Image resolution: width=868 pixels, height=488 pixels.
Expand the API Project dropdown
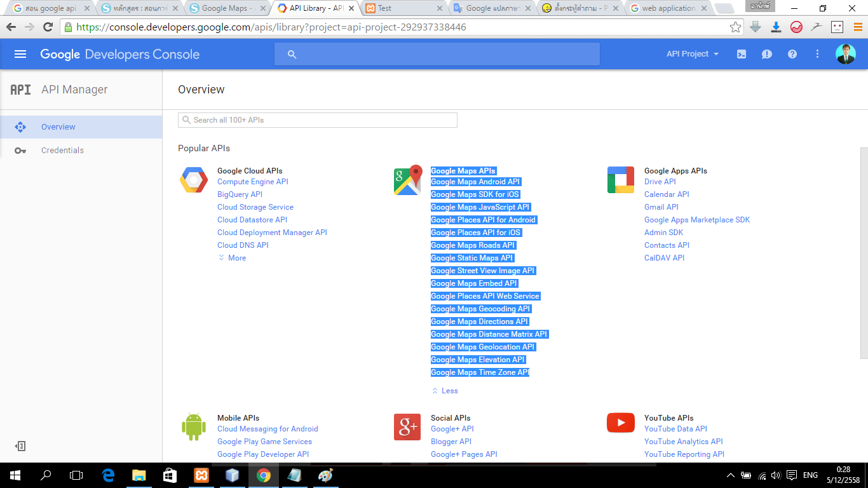coord(693,54)
